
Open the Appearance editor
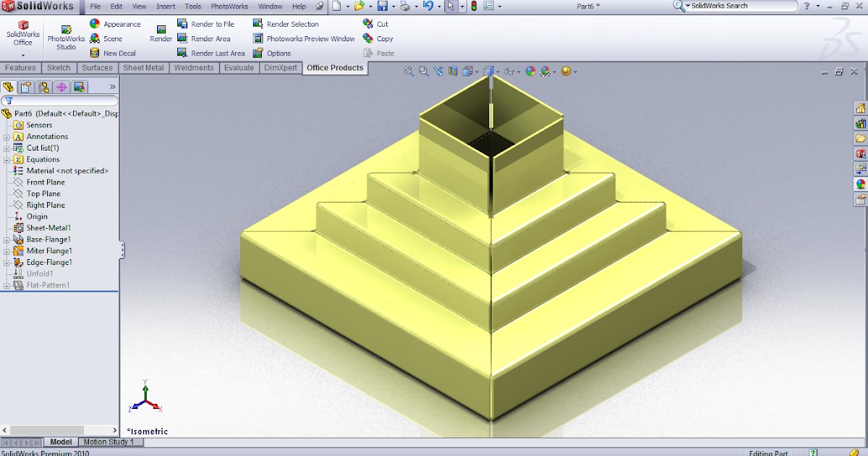point(115,23)
